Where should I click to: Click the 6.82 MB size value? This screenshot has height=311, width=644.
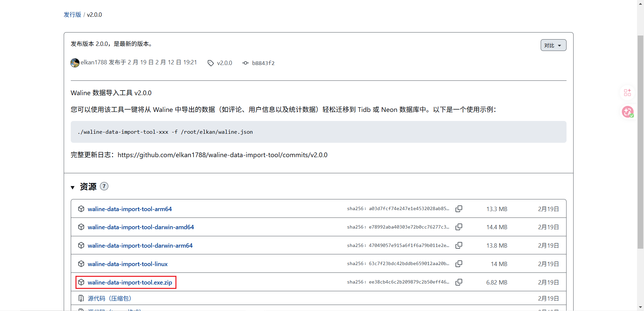tap(497, 282)
